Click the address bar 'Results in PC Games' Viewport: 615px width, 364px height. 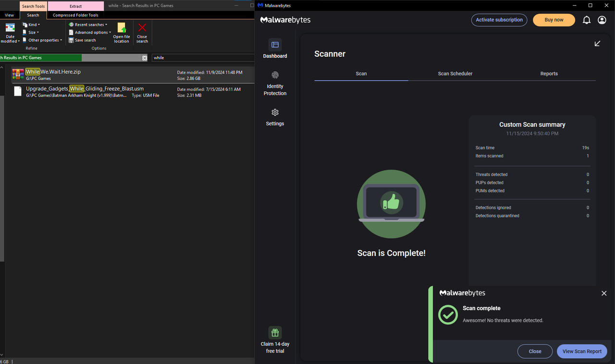click(x=72, y=58)
